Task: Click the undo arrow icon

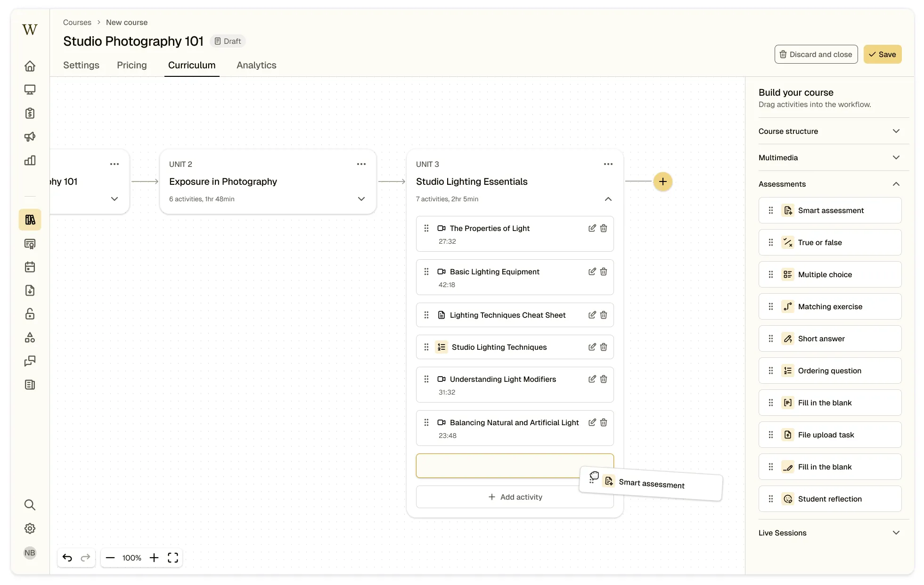Action: click(67, 558)
